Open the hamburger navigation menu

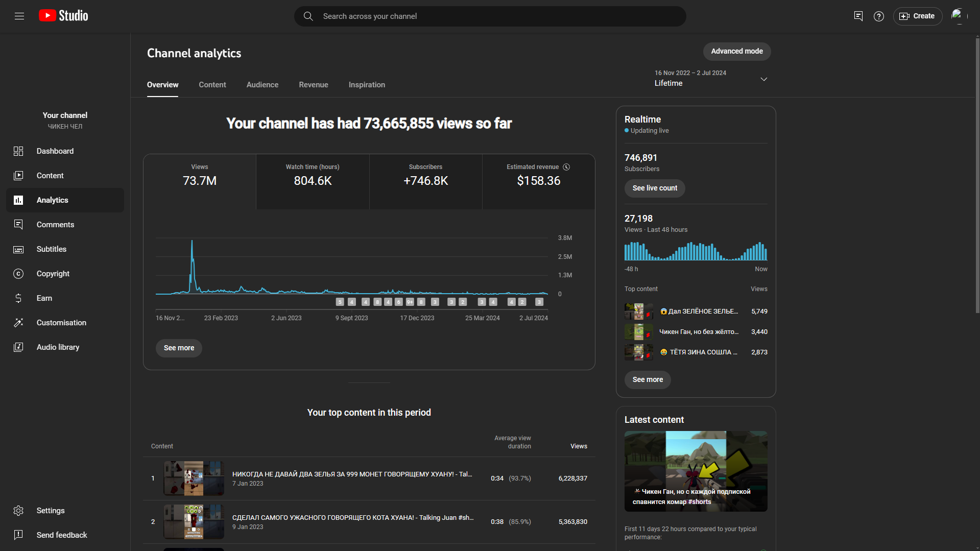(x=19, y=16)
